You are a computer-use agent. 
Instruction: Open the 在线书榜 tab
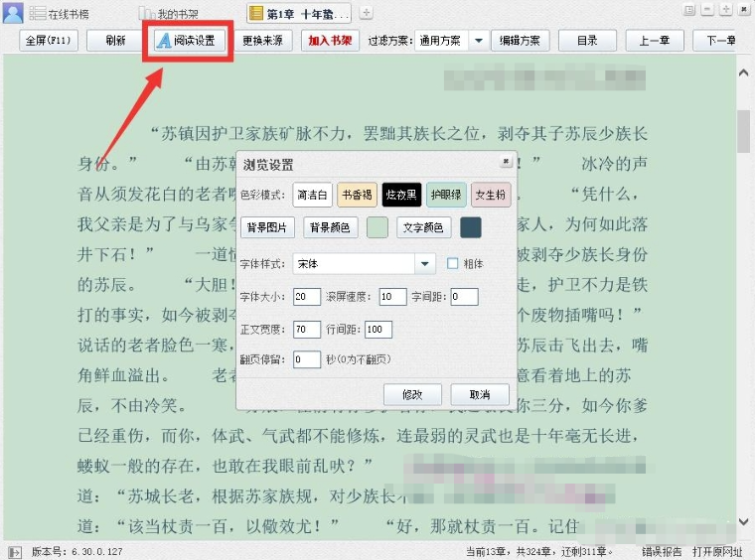point(60,14)
